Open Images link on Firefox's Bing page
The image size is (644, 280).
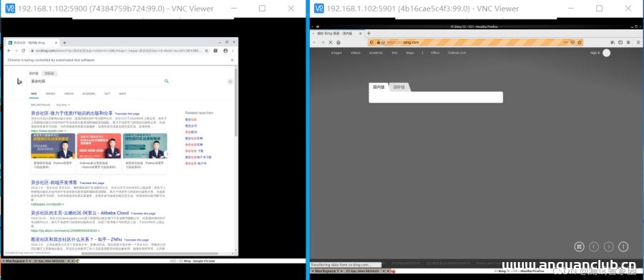click(x=336, y=53)
